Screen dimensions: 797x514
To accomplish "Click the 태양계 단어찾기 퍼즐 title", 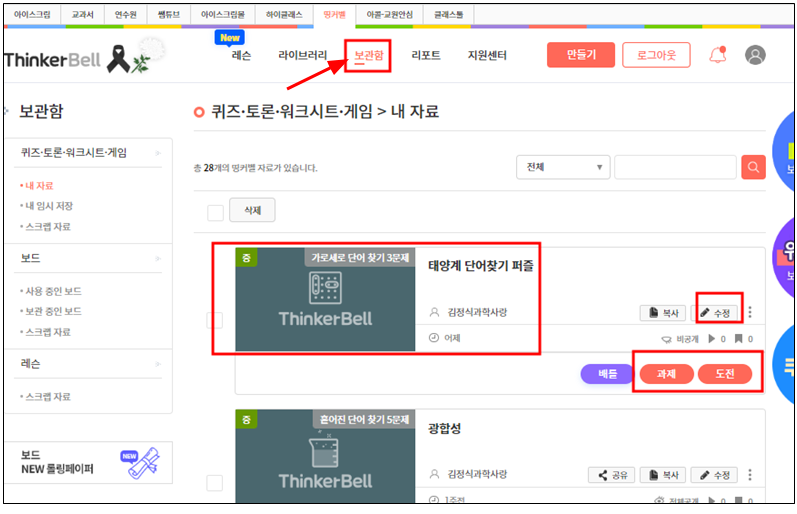I will point(480,265).
